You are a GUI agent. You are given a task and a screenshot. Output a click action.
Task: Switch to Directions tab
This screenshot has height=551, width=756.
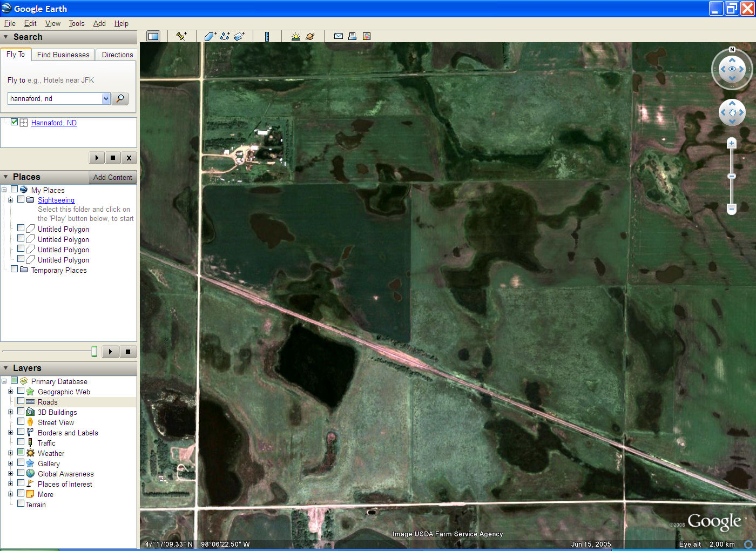click(x=117, y=55)
